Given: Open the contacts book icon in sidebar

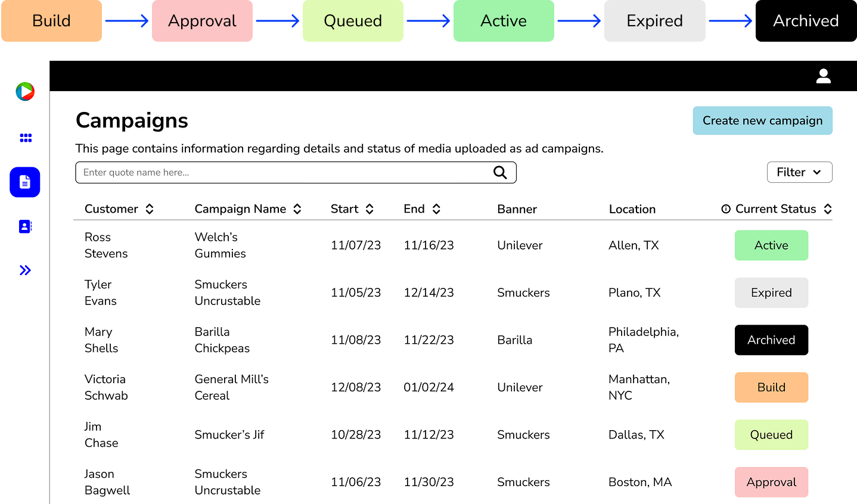Looking at the screenshot, I should 25,226.
